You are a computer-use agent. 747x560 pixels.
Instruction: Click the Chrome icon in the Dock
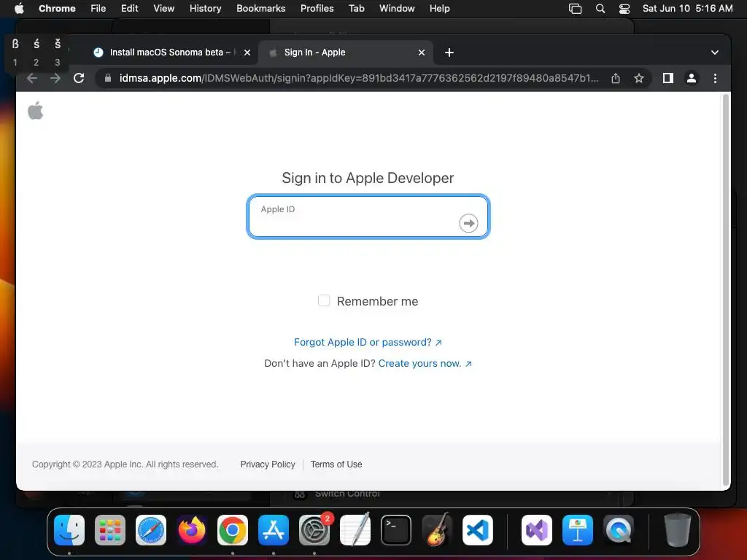click(x=233, y=530)
